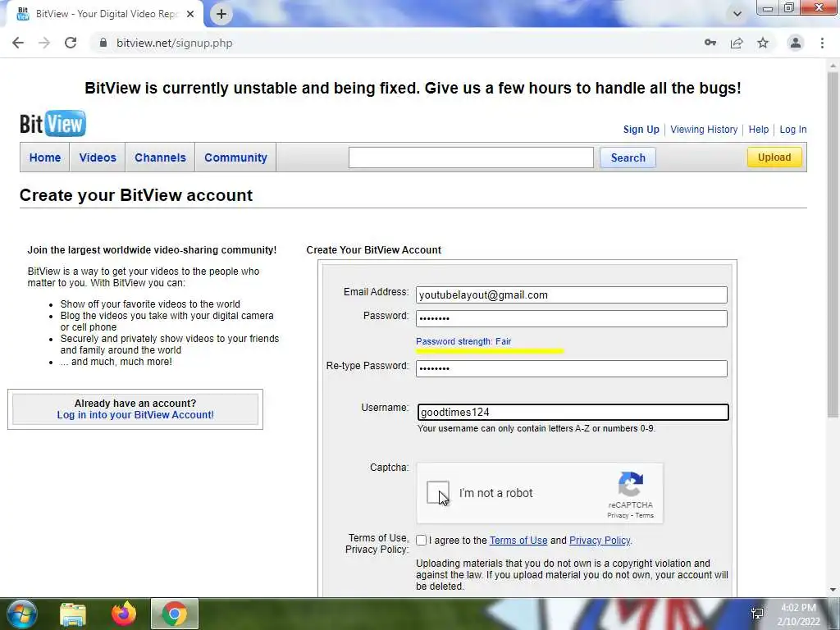Reload the page with the refresh icon
Image resolution: width=840 pixels, height=630 pixels.
[71, 43]
